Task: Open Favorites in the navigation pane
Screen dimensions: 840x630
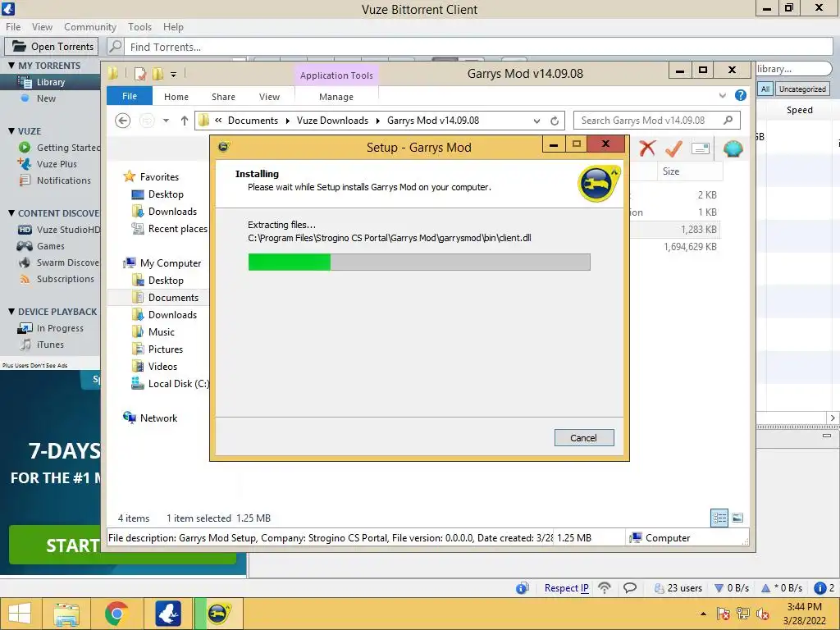Action: tap(159, 177)
